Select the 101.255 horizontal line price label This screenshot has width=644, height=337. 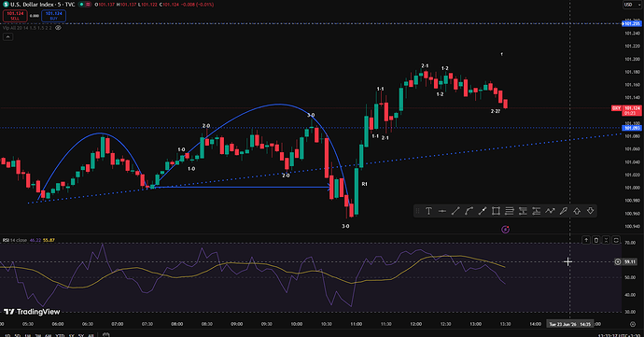pos(632,23)
